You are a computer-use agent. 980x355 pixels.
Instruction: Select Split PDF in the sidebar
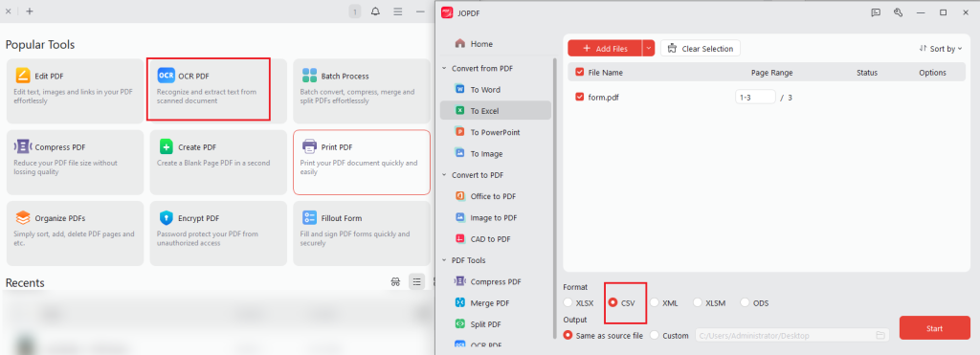[496, 323]
